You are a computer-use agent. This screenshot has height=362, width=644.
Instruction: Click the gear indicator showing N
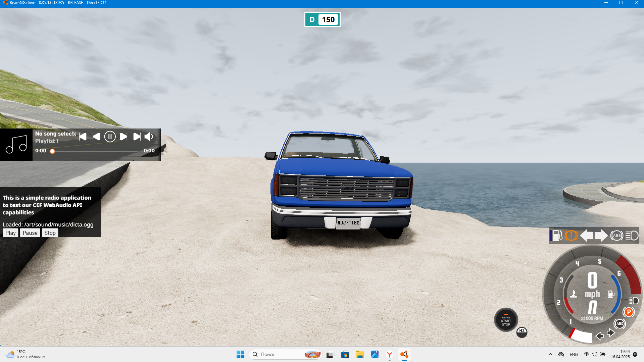[x=592, y=307]
